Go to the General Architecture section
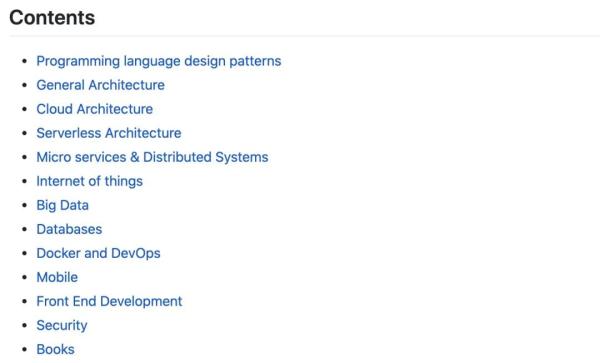This screenshot has width=600, height=363. 101,85
